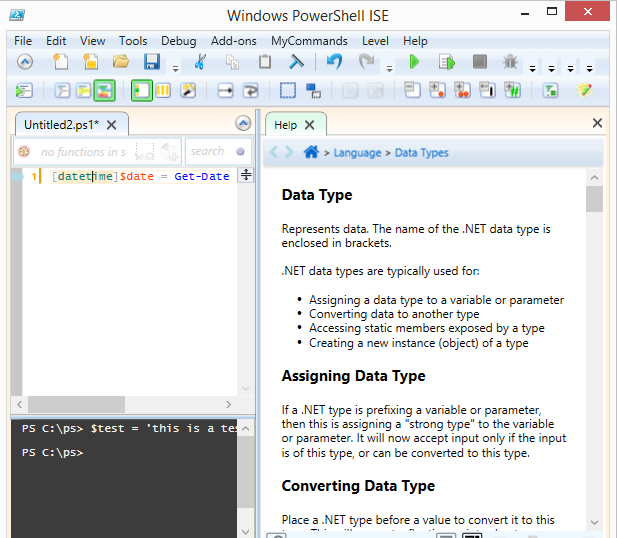Click the green tree-structure page icon
The image size is (617, 538).
click(x=550, y=91)
